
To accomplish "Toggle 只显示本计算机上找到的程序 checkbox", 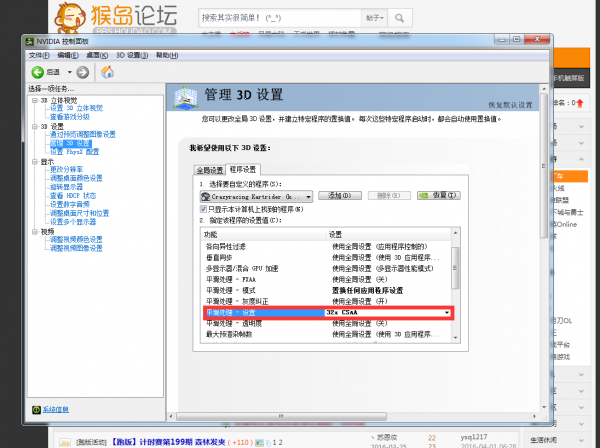I will (204, 209).
